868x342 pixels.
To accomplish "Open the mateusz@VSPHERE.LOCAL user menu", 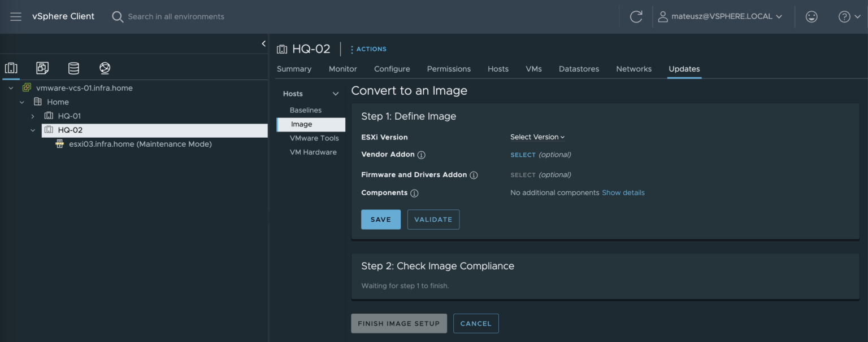I will (x=721, y=16).
